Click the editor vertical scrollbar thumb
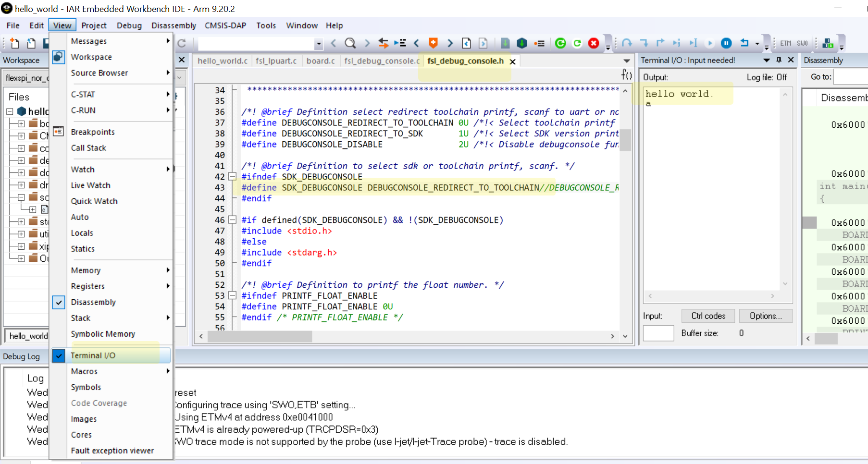This screenshot has height=464, width=868. (x=625, y=140)
